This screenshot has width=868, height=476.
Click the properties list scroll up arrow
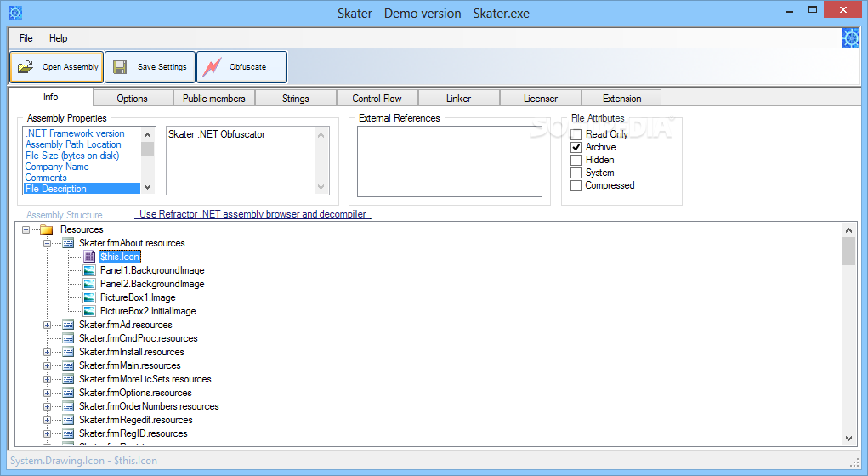[x=147, y=135]
